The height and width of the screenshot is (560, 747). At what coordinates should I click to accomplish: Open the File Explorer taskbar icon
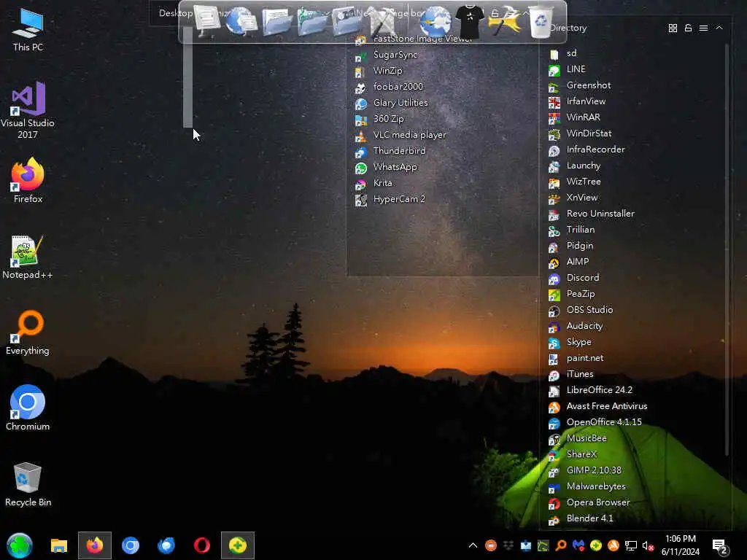59,545
